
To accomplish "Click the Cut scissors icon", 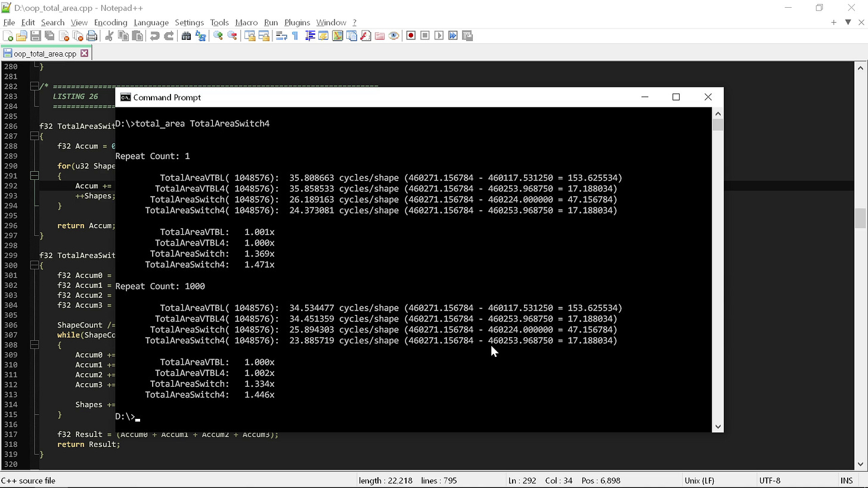I will 109,36.
